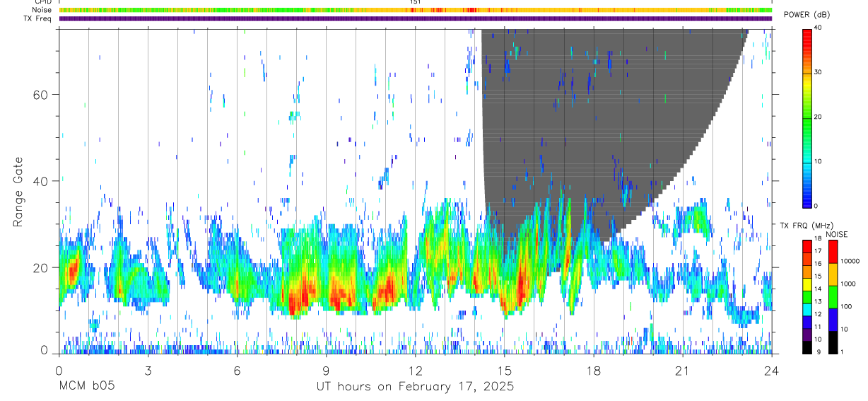
Task: Click the 6 UT hour tick label
Action: (x=237, y=370)
